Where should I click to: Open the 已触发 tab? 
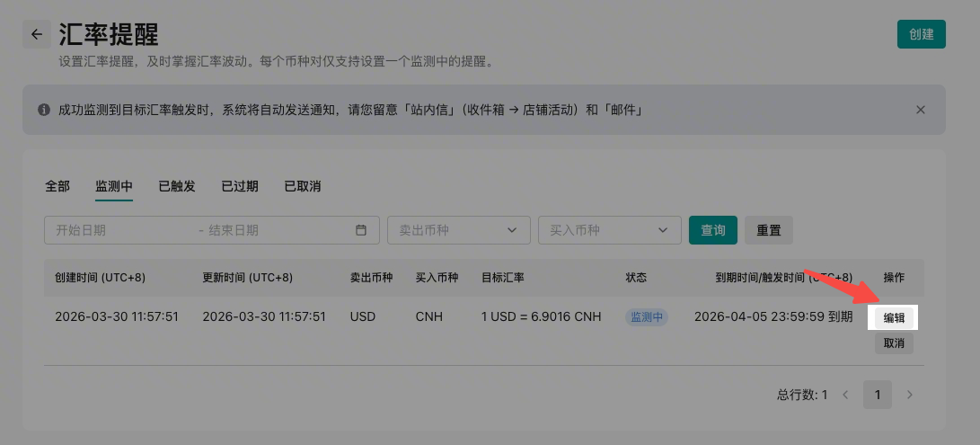point(177,186)
